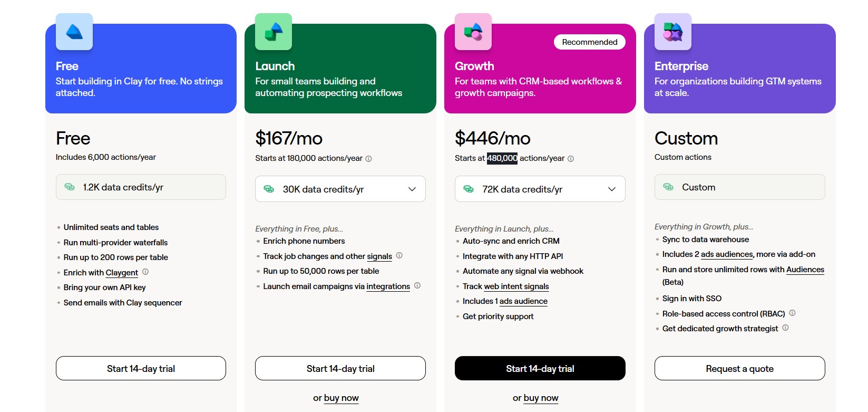This screenshot has height=412, width=868.
Task: Open the 30K data credits/yr dropdown
Action: [340, 189]
